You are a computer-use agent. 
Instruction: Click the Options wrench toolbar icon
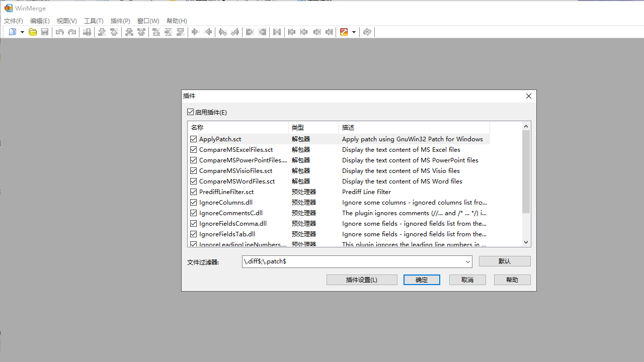click(x=344, y=32)
